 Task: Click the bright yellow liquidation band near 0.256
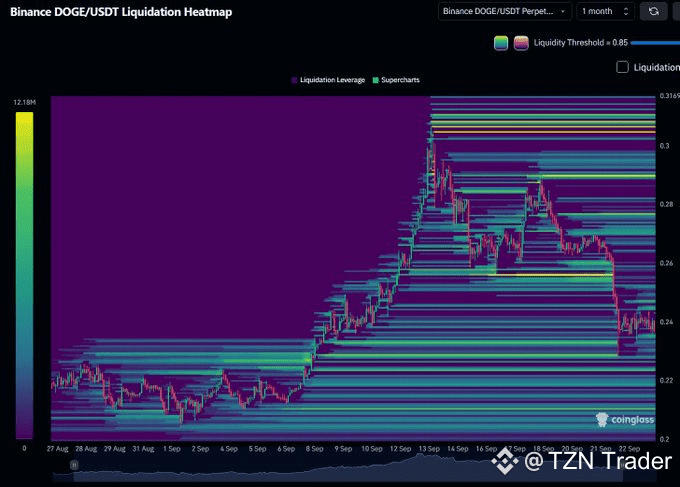click(x=550, y=273)
